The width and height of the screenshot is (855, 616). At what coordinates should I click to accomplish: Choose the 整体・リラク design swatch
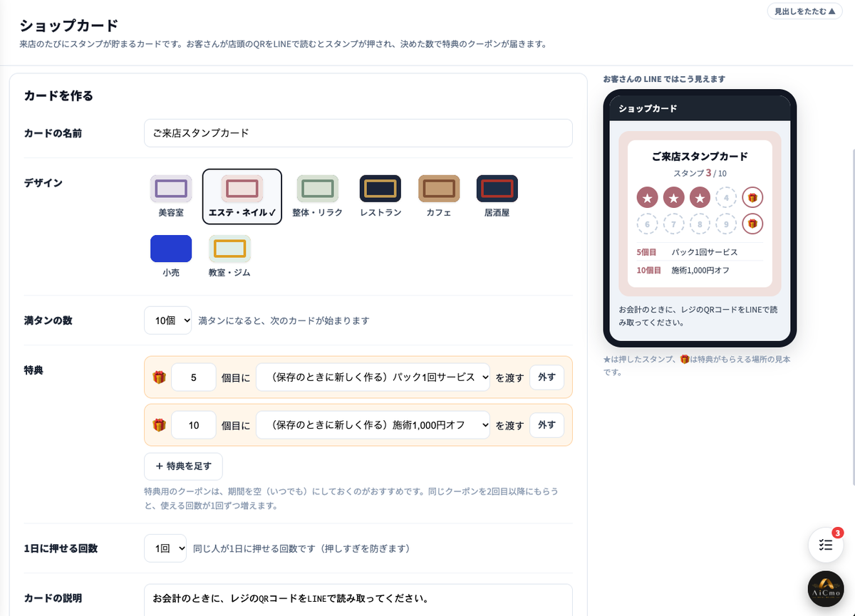click(x=318, y=197)
